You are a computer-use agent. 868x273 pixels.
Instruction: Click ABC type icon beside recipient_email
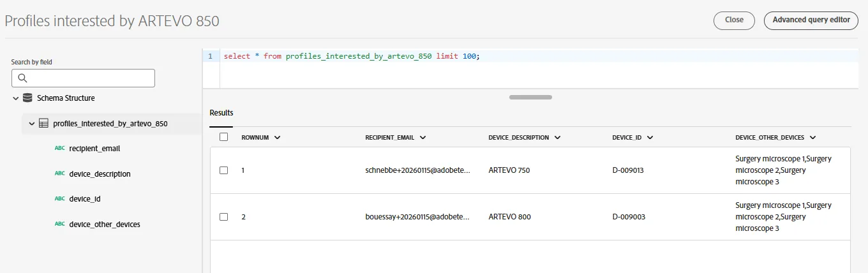click(x=59, y=149)
